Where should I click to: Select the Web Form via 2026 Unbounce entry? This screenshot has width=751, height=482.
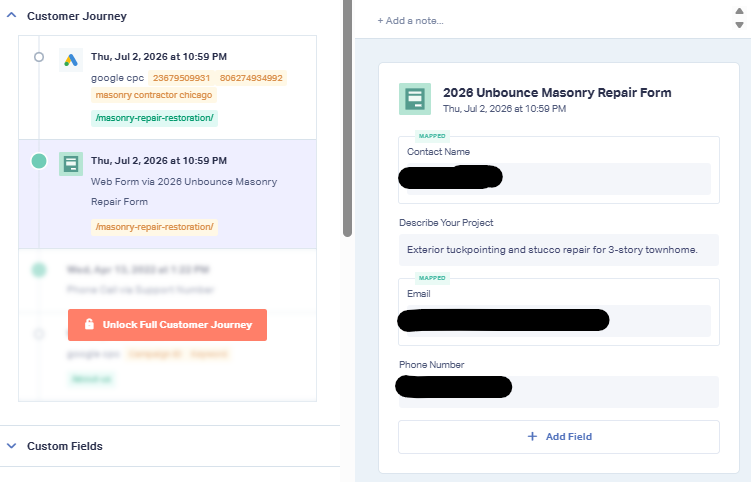[167, 194]
